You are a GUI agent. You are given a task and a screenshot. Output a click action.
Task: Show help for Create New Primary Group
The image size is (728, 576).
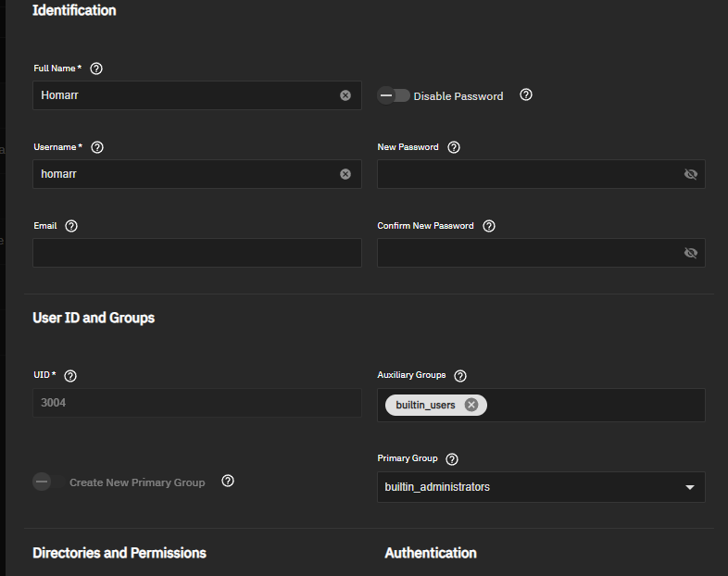(228, 481)
